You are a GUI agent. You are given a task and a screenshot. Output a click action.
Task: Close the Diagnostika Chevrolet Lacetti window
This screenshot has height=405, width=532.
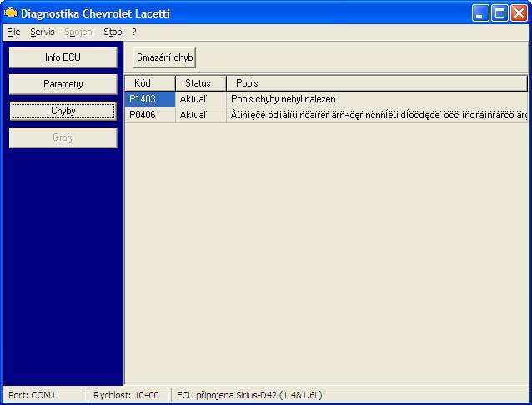519,13
